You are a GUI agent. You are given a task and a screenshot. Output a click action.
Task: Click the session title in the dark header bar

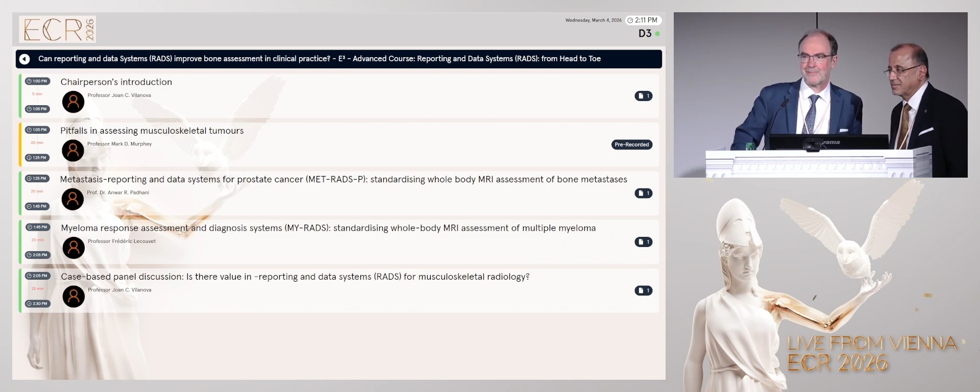[x=320, y=59]
